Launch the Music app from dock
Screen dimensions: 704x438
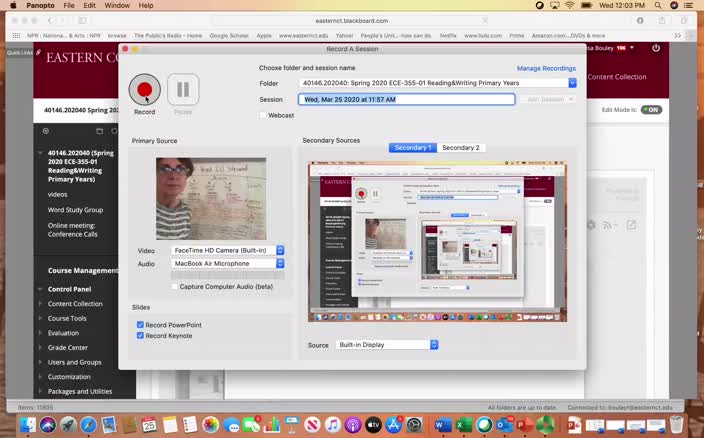[x=331, y=425]
